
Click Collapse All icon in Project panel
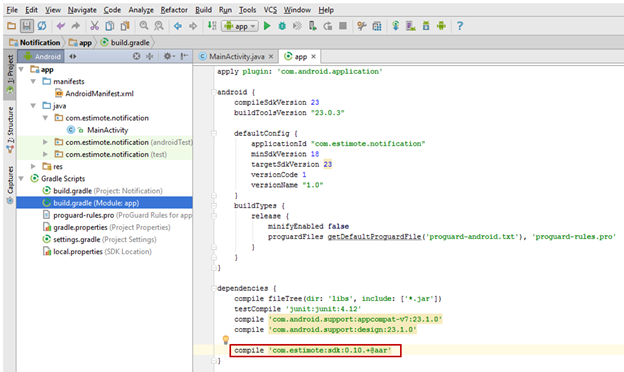(x=150, y=56)
